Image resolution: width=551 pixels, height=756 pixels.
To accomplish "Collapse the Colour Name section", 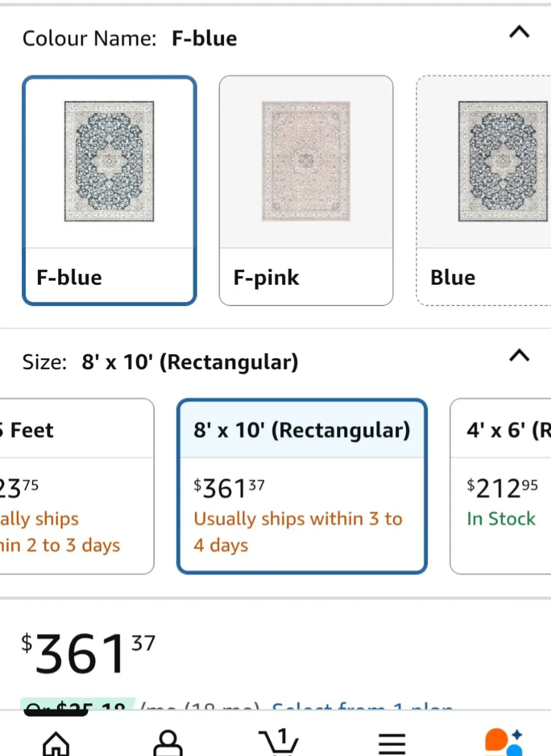I will (519, 33).
